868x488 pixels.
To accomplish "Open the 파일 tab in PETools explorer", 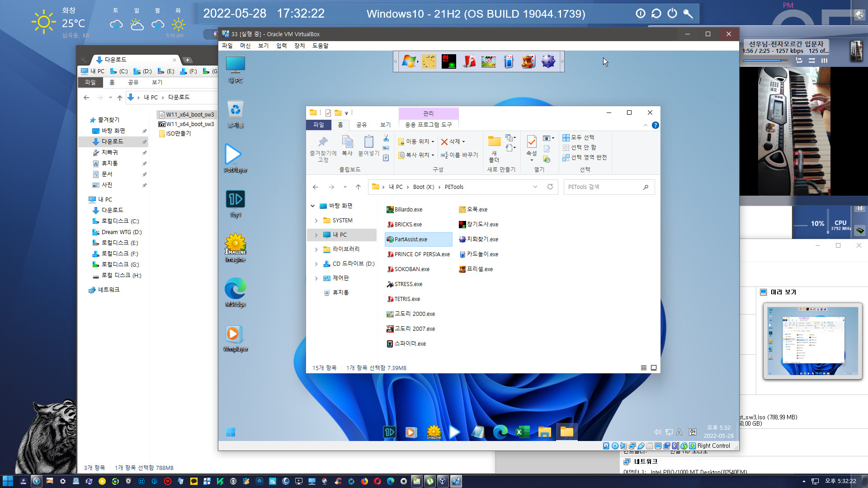I will 319,125.
